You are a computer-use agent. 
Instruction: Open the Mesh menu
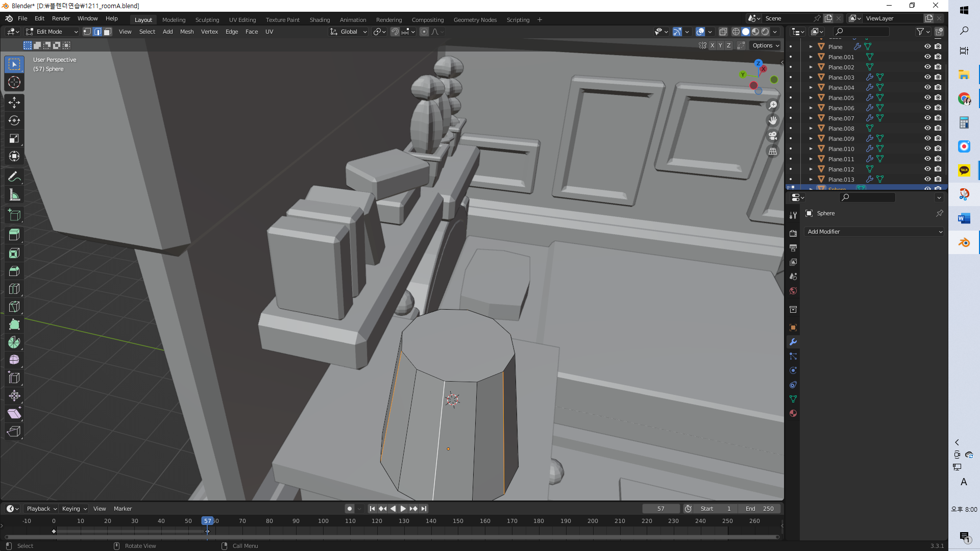[x=187, y=32]
